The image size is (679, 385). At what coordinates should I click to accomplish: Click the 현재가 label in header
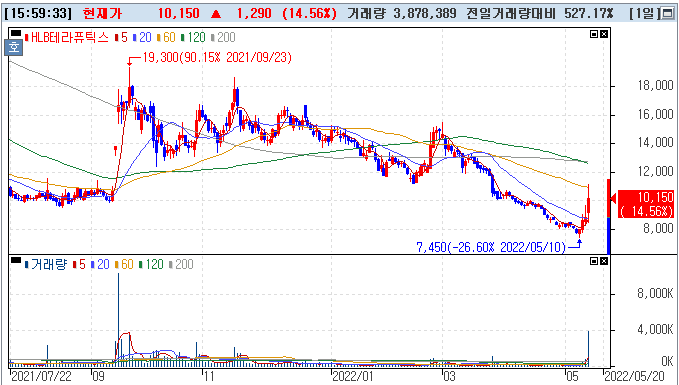[x=102, y=13]
